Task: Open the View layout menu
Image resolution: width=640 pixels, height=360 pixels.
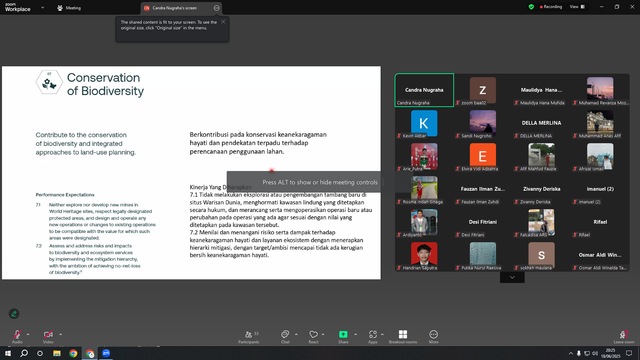Action: point(577,7)
